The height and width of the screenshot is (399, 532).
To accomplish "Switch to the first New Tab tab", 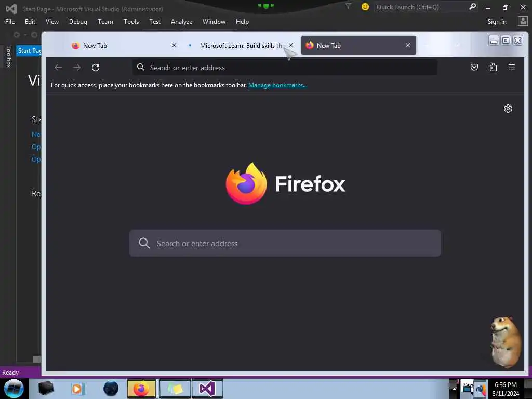I will point(123,46).
